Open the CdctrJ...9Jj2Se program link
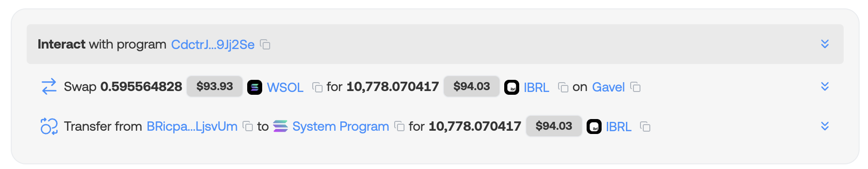 click(213, 44)
